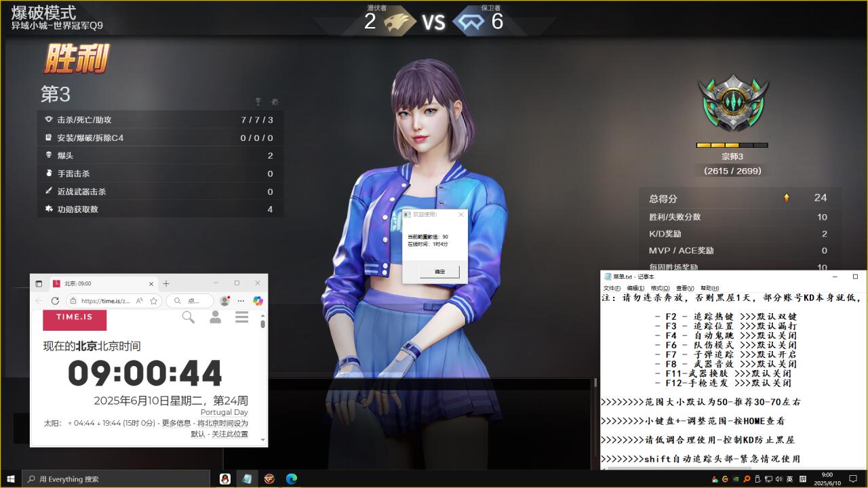Open a new tab in Edge
Image resolution: width=868 pixels, height=488 pixels.
[x=166, y=283]
